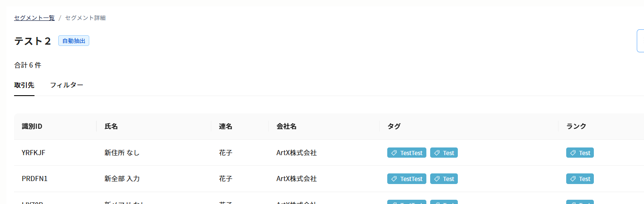Open the セグメント一覧 breadcrumb link
Viewport: 644px width, 204px height.
coord(34,18)
